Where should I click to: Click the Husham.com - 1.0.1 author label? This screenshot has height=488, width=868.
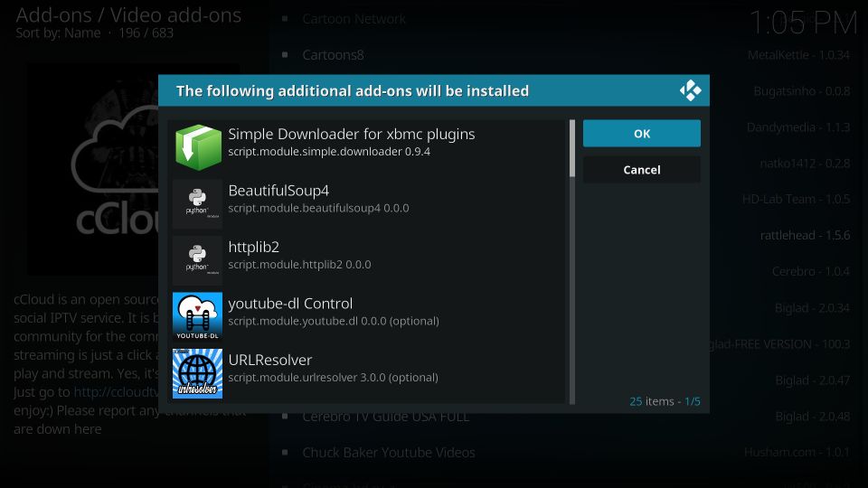click(797, 452)
